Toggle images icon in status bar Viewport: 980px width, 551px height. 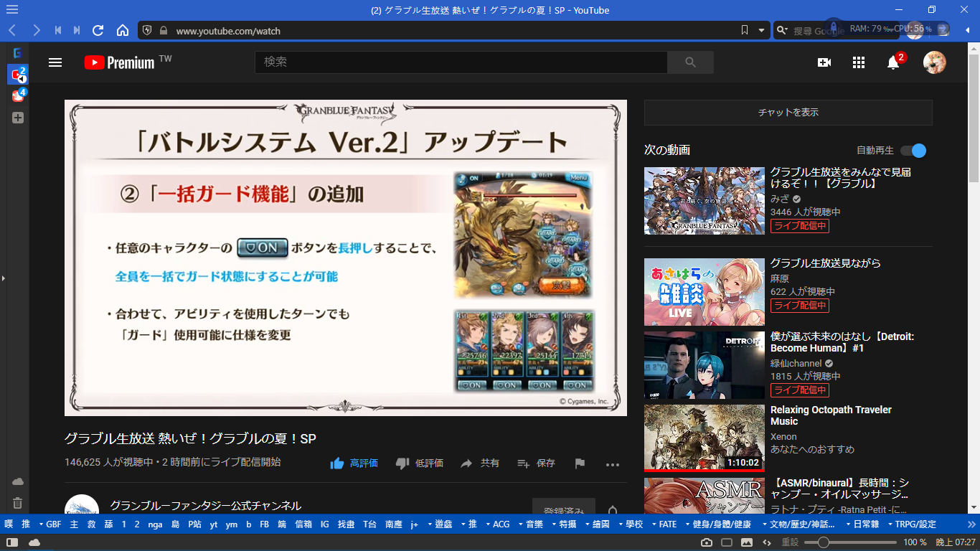747,542
